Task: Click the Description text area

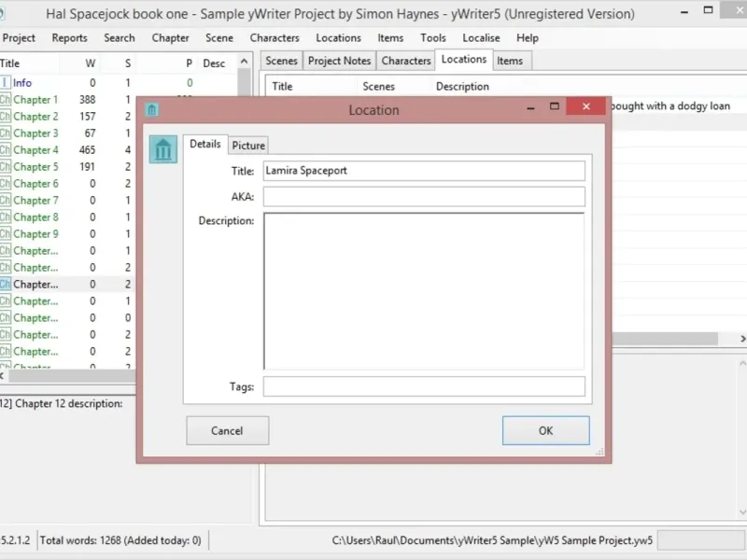Action: click(424, 291)
